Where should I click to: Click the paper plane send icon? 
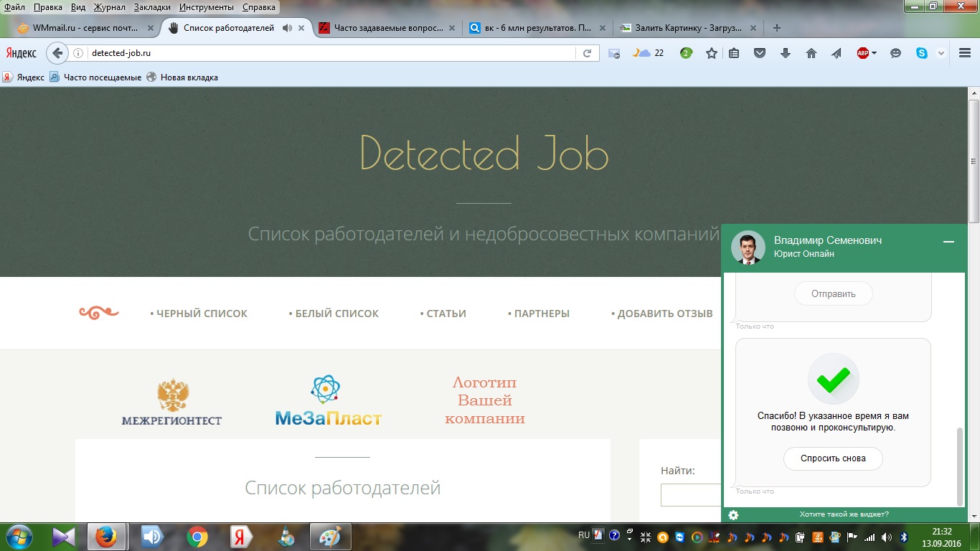click(837, 53)
